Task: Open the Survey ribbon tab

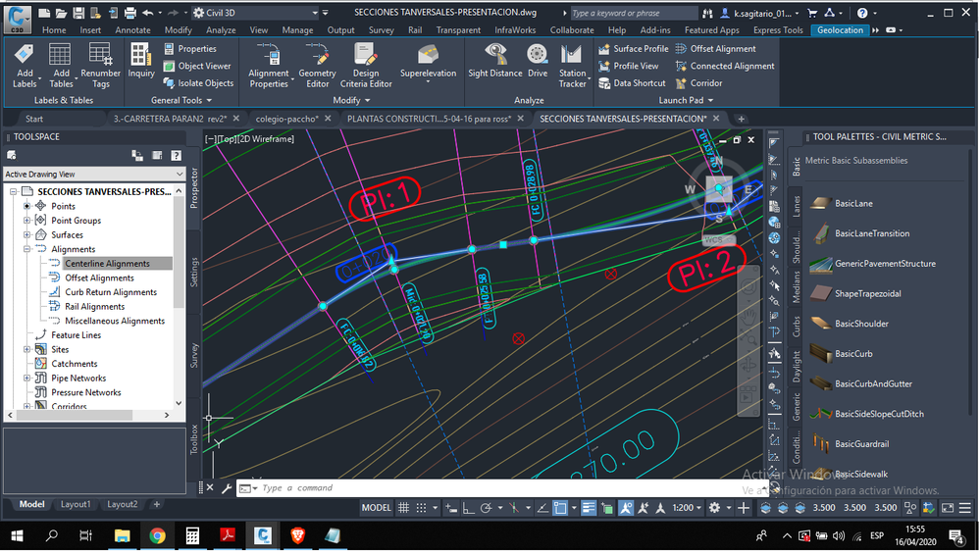Action: point(382,30)
